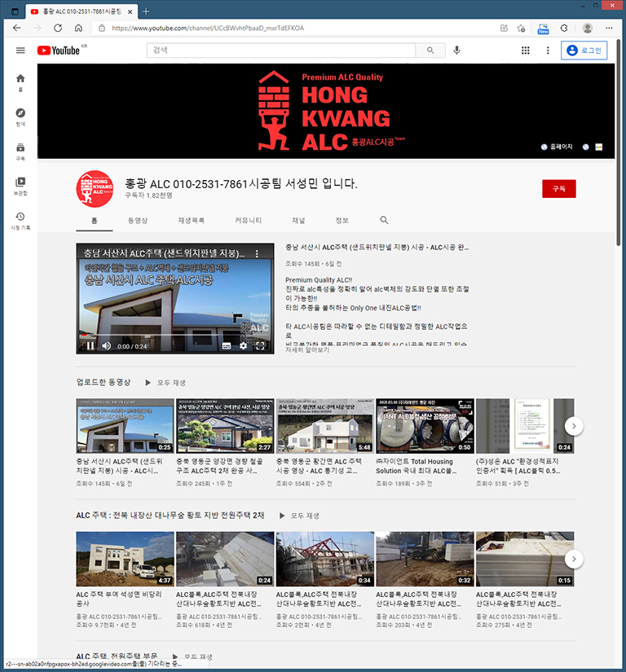Select the 홈 channel tab
626x672 pixels.
click(x=95, y=220)
